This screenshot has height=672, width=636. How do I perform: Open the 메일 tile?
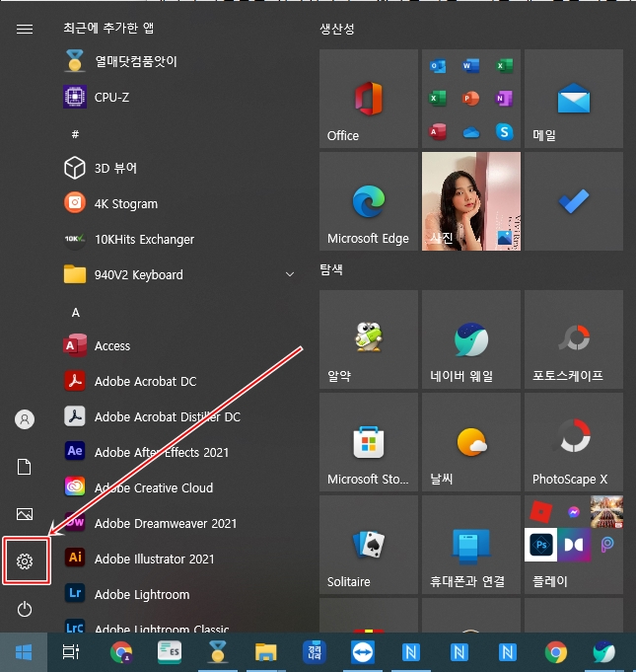[x=574, y=99]
